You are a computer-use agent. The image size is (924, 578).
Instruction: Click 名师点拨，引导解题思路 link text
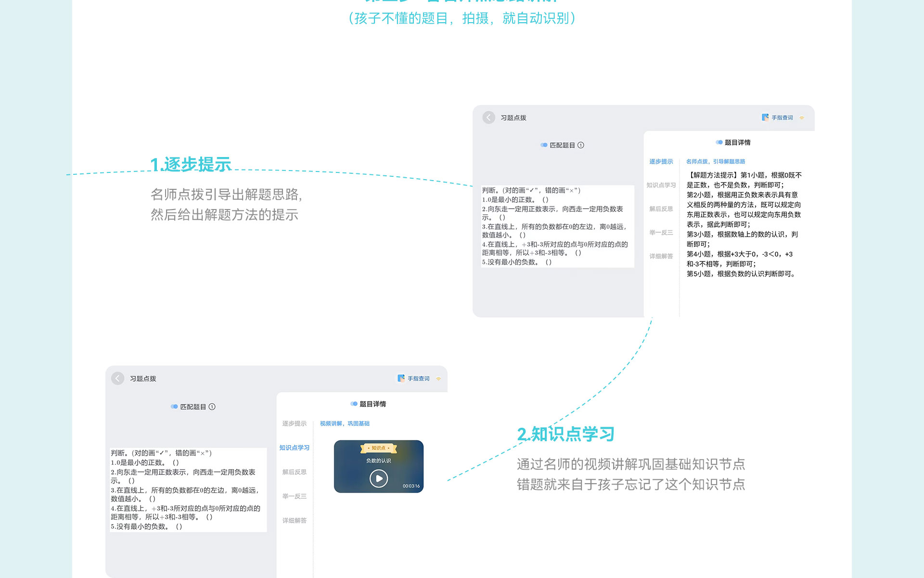coord(715,161)
